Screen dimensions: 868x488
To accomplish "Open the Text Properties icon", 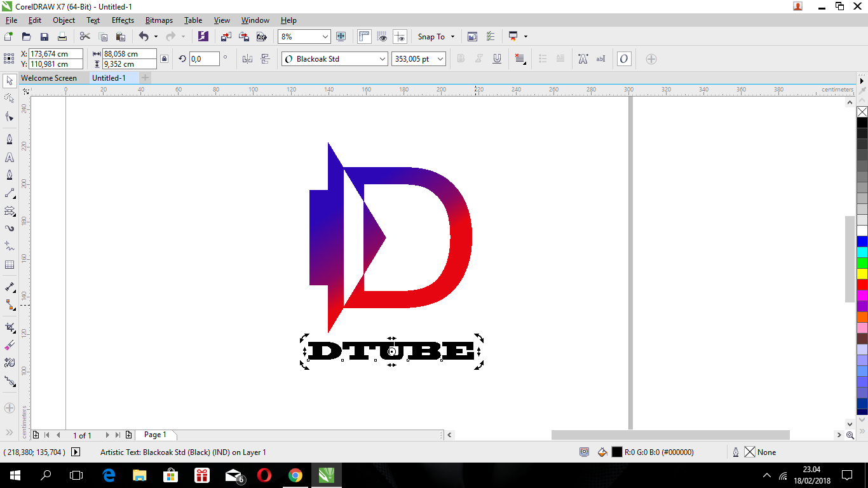I will pos(583,59).
